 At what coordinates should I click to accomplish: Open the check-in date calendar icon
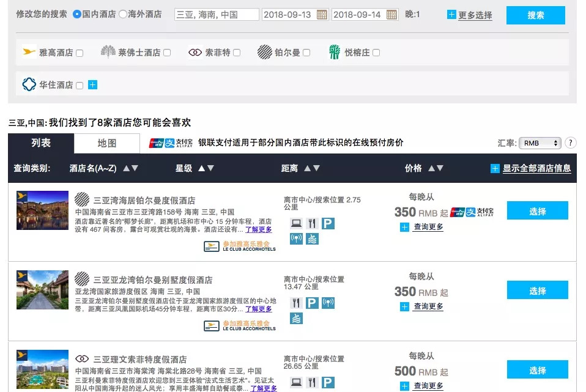click(x=321, y=15)
